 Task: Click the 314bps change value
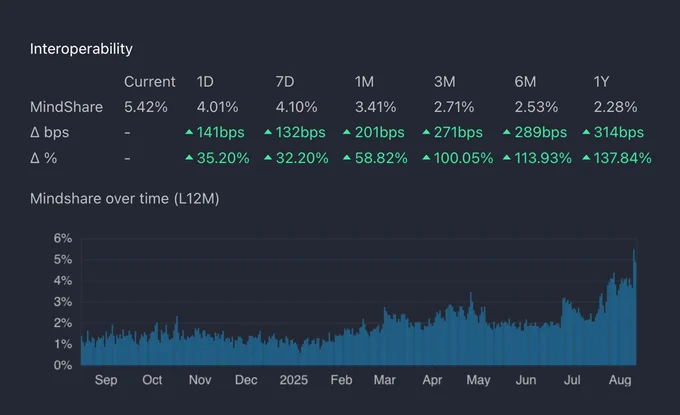pos(618,132)
